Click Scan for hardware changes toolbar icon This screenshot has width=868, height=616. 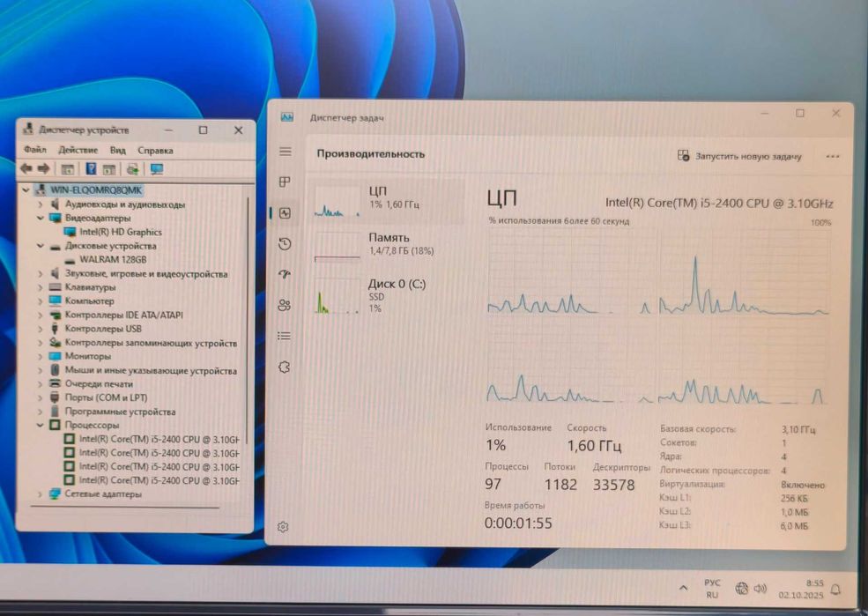132,169
